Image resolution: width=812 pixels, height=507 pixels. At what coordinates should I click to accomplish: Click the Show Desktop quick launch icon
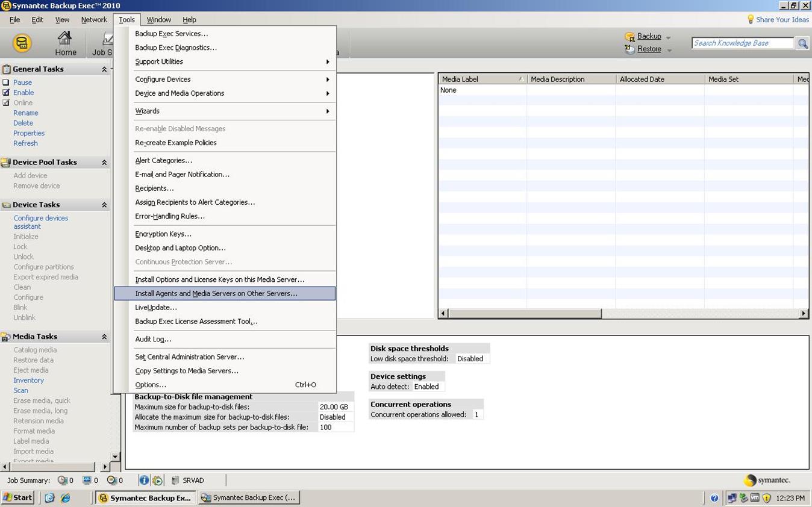pyautogui.click(x=49, y=498)
